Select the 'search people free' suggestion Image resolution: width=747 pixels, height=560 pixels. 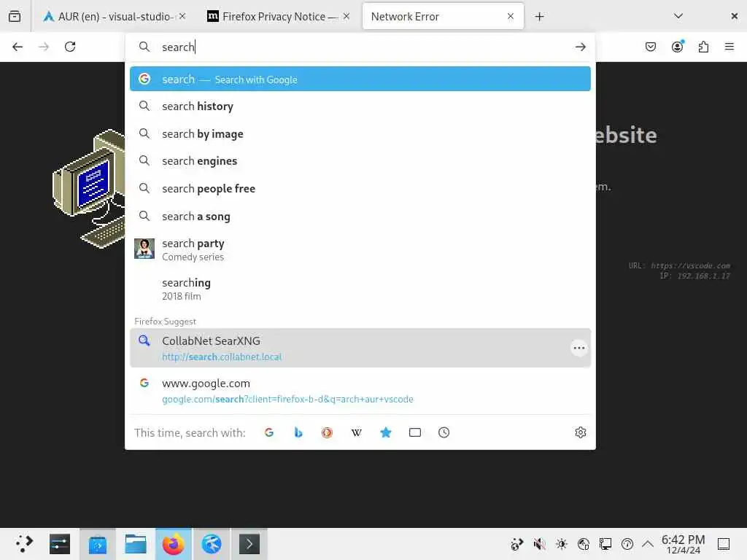pos(360,189)
